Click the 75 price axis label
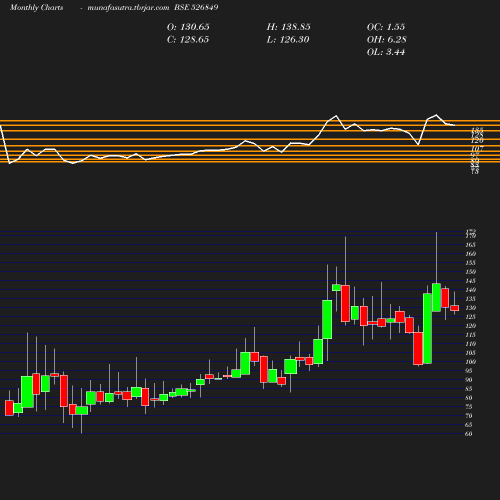500x500 pixels. click(468, 407)
